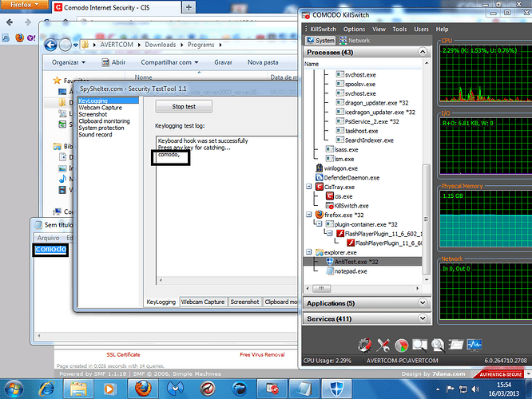
Task: Select Sound record in SpyShelter test list
Action: (x=95, y=135)
